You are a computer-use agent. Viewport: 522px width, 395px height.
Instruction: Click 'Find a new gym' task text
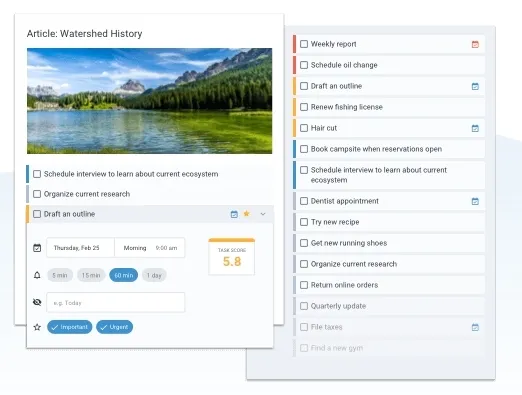[337, 348]
